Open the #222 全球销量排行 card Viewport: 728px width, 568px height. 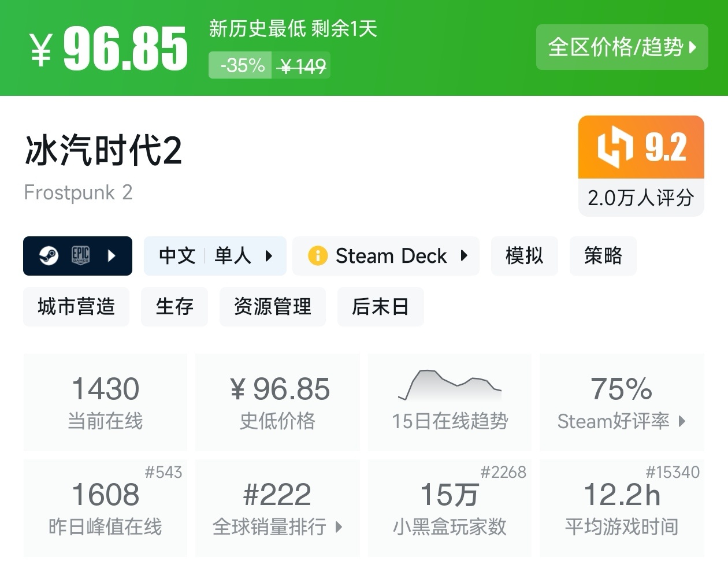click(x=277, y=508)
